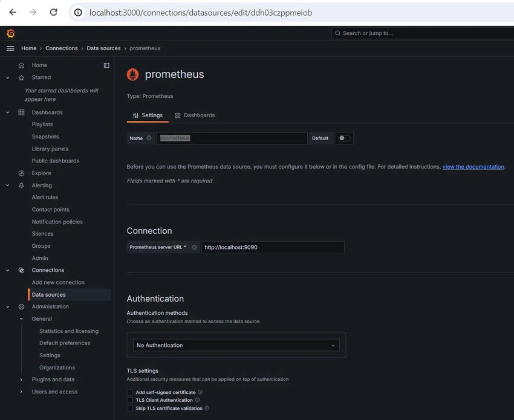Enable Skip TLS certificate validation checkbox

[130, 408]
